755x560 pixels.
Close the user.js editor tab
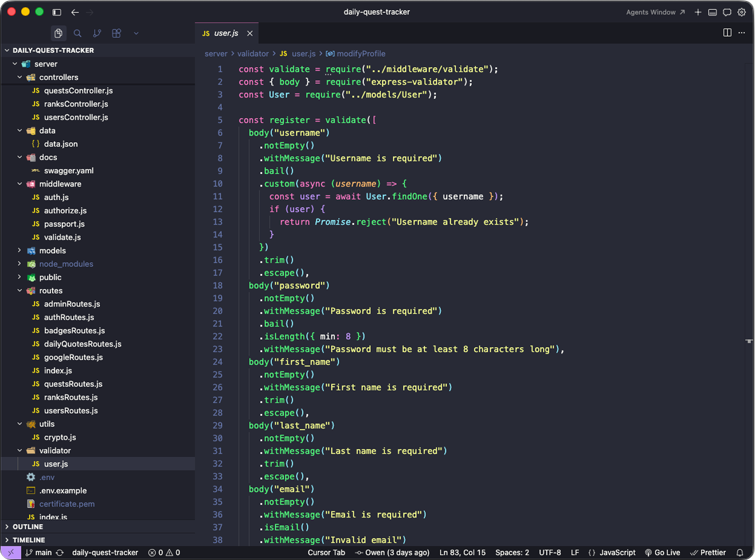250,33
